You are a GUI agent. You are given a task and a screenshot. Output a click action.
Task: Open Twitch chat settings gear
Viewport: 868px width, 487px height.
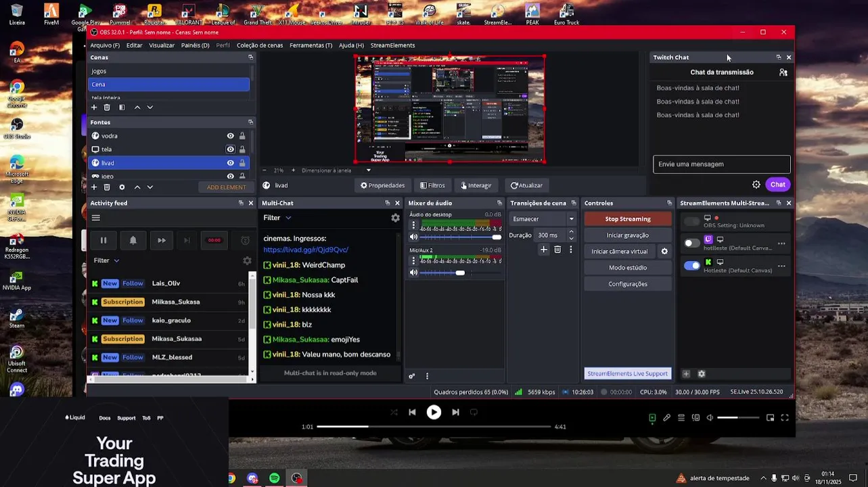pyautogui.click(x=756, y=185)
